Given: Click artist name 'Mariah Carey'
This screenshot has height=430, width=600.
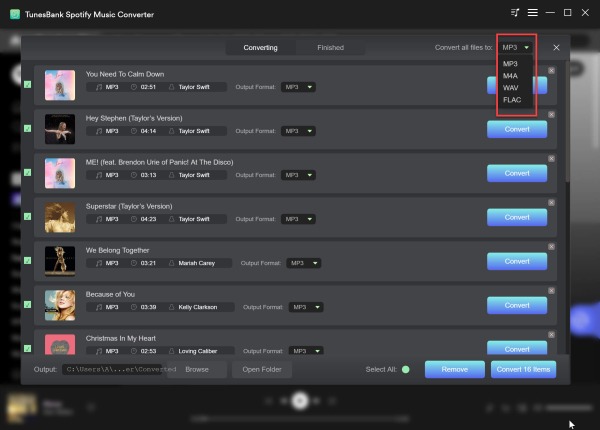Looking at the screenshot, I should [197, 263].
